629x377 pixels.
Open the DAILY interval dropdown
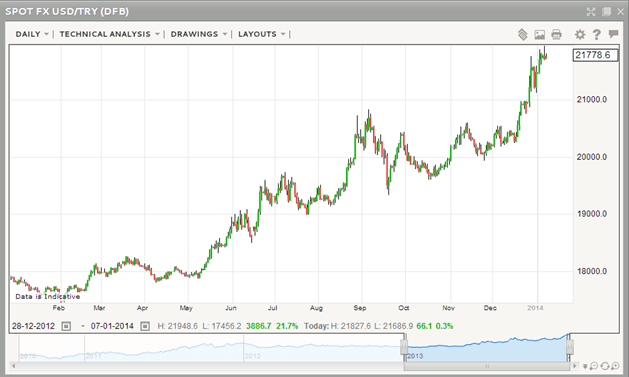32,34
